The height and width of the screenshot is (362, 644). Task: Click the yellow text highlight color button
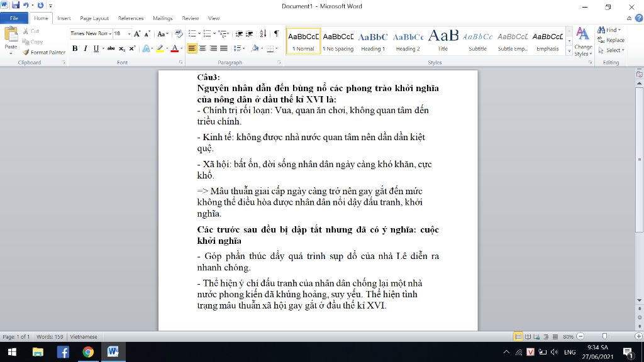click(x=160, y=48)
